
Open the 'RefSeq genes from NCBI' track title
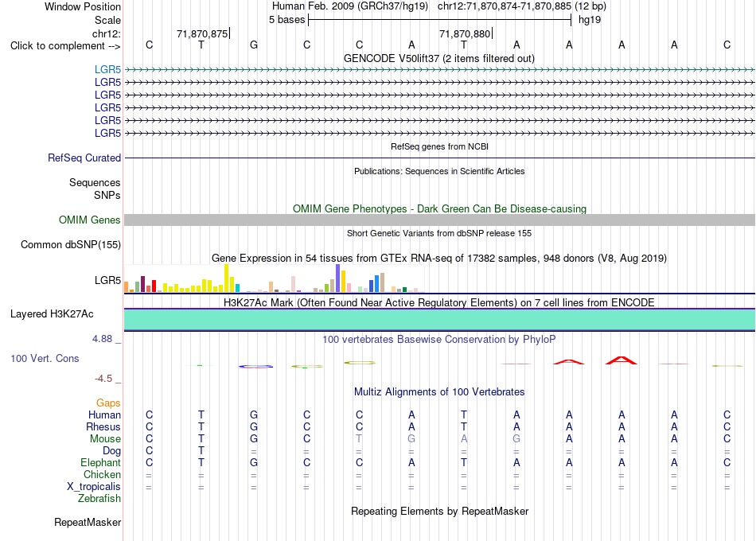coord(439,146)
